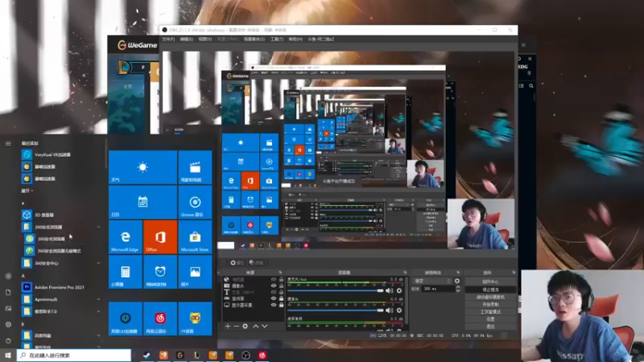
Task: Click the Steam icon in the taskbar
Action: tap(147, 356)
